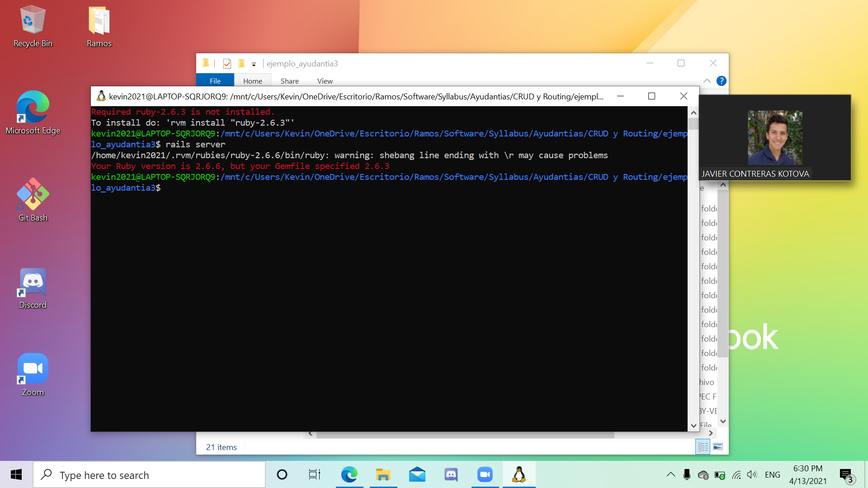The width and height of the screenshot is (868, 488).
Task: Click the penguin icon in the terminal title bar
Action: pyautogui.click(x=101, y=96)
